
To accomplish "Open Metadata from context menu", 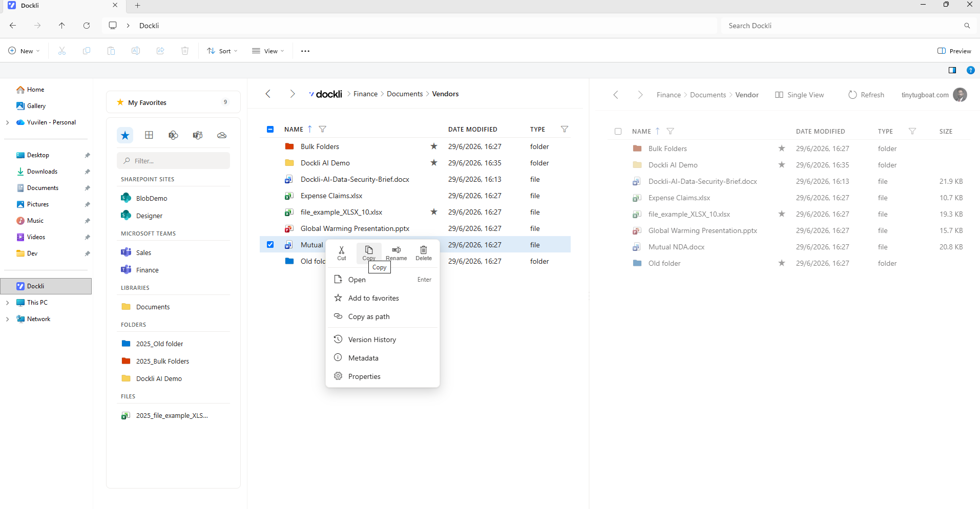I will 382,358.
